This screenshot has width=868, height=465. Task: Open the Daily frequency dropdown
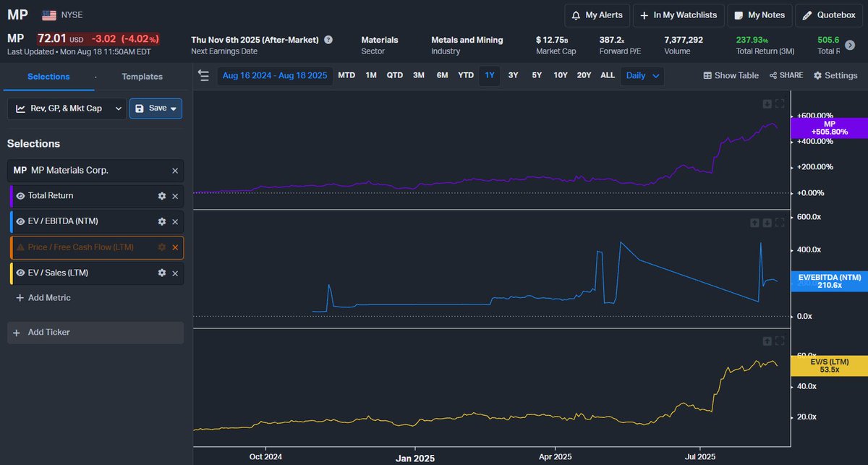(643, 75)
